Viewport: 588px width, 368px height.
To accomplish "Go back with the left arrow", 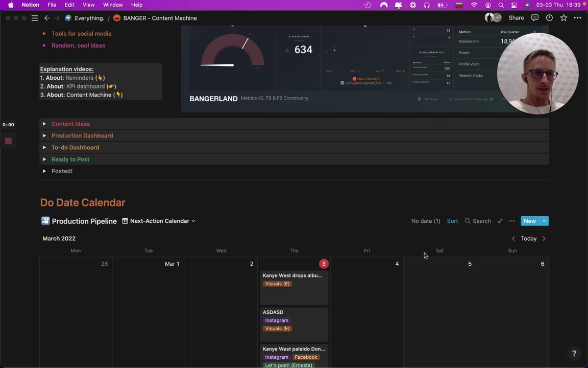I will point(47,18).
